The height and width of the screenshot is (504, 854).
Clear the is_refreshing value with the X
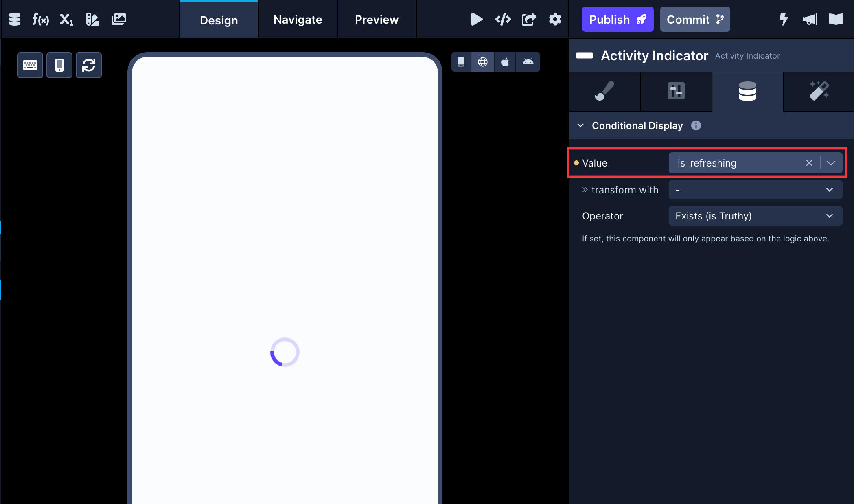click(809, 163)
